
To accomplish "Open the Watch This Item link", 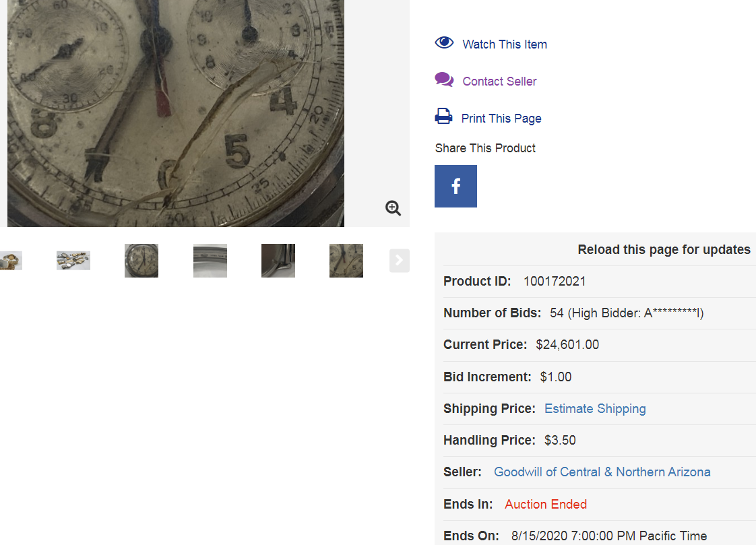I will point(504,44).
